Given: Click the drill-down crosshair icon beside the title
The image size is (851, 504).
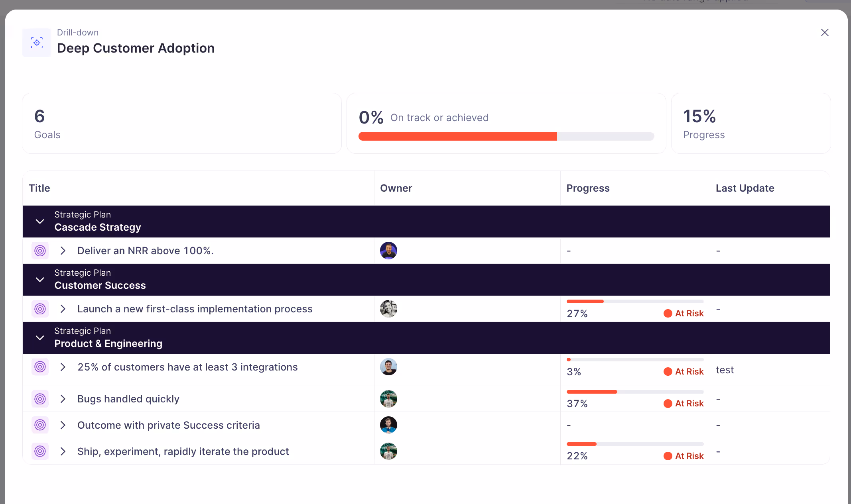Looking at the screenshot, I should click(36, 43).
